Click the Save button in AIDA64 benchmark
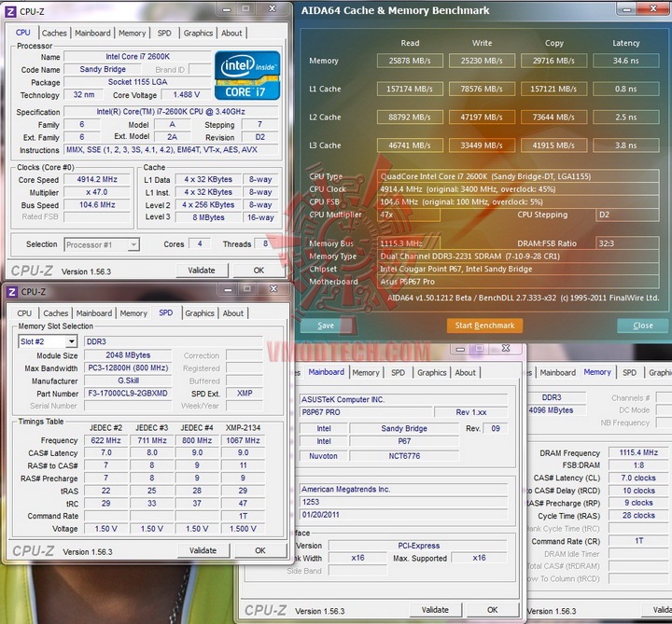Screen dimensions: 672x624 pyautogui.click(x=326, y=326)
